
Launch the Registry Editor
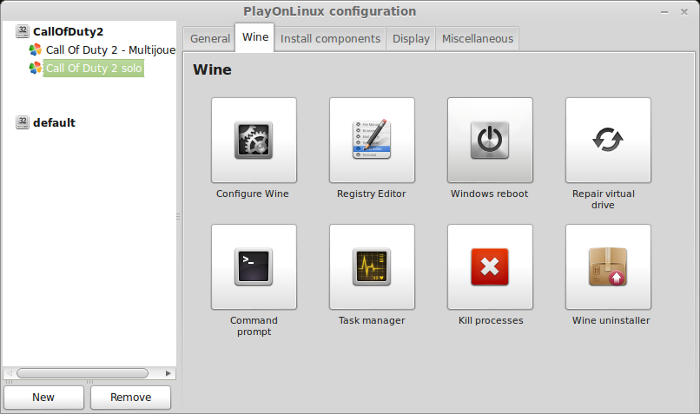tap(371, 140)
